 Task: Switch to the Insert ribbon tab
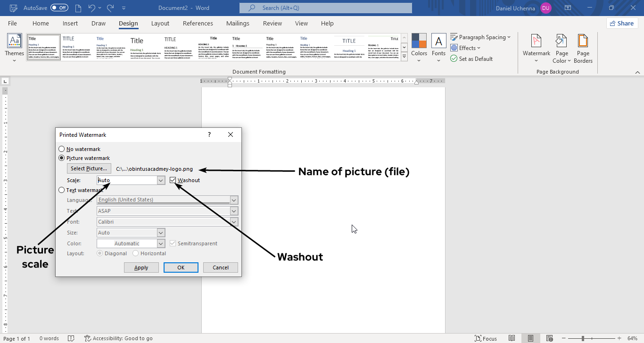[x=70, y=23]
